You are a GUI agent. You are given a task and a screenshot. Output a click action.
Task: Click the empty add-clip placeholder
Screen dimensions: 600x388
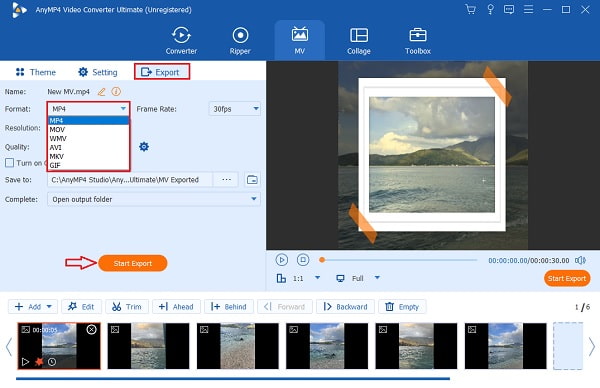click(x=568, y=346)
